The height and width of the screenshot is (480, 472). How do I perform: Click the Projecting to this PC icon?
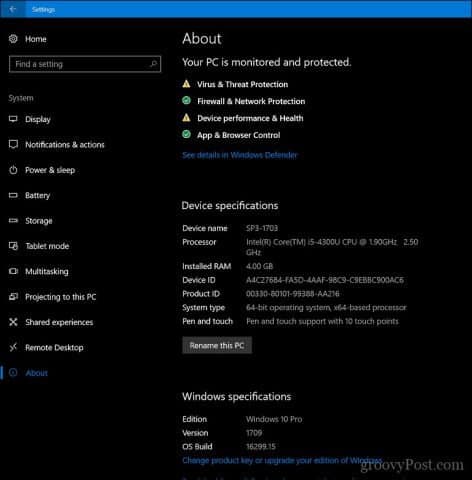tap(13, 297)
